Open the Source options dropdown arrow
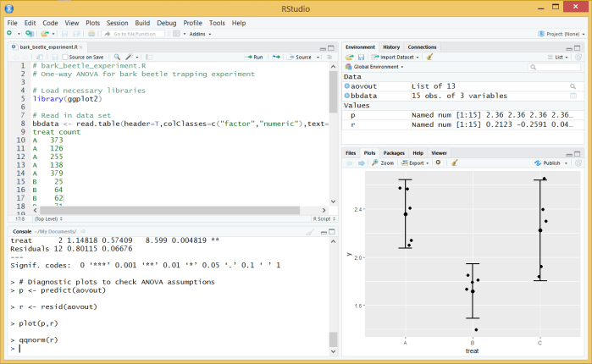Image resolution: width=592 pixels, height=364 pixels. point(318,58)
